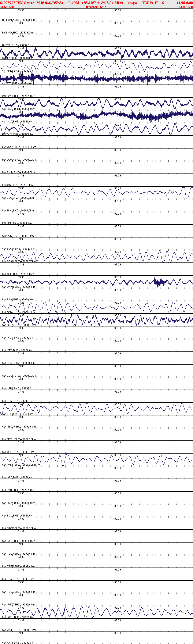This screenshot has width=193, height=644.
Task: Select the UW.STOR.BHZ station label
Action: coord(19,529)
